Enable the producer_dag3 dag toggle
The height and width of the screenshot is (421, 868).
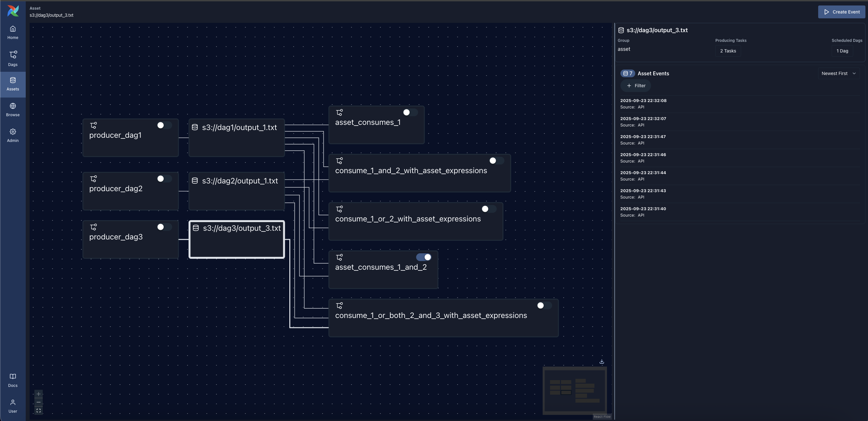(x=164, y=227)
